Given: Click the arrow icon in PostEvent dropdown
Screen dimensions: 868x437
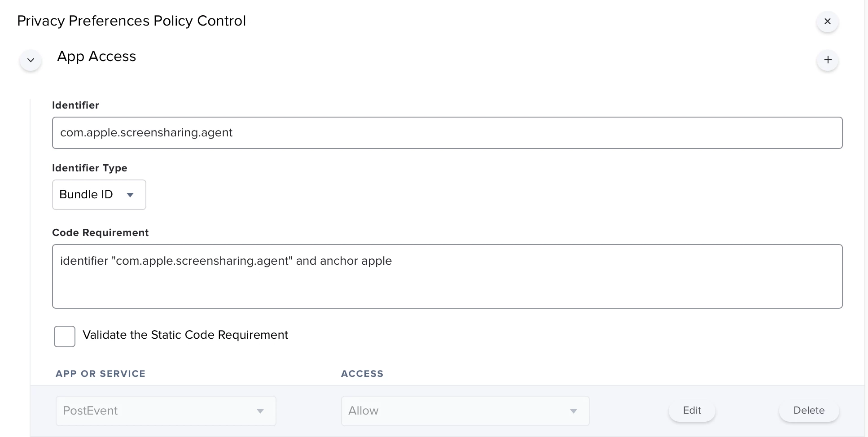Looking at the screenshot, I should (x=260, y=411).
